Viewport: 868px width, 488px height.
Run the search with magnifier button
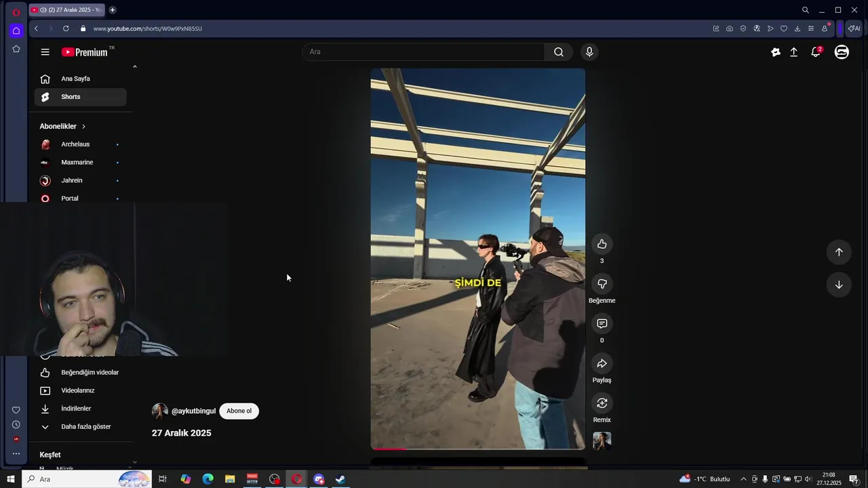559,52
